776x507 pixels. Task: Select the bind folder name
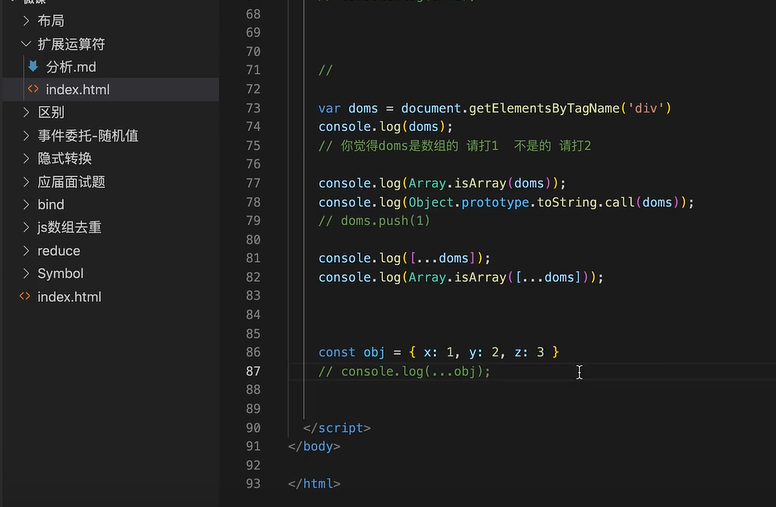click(x=51, y=204)
